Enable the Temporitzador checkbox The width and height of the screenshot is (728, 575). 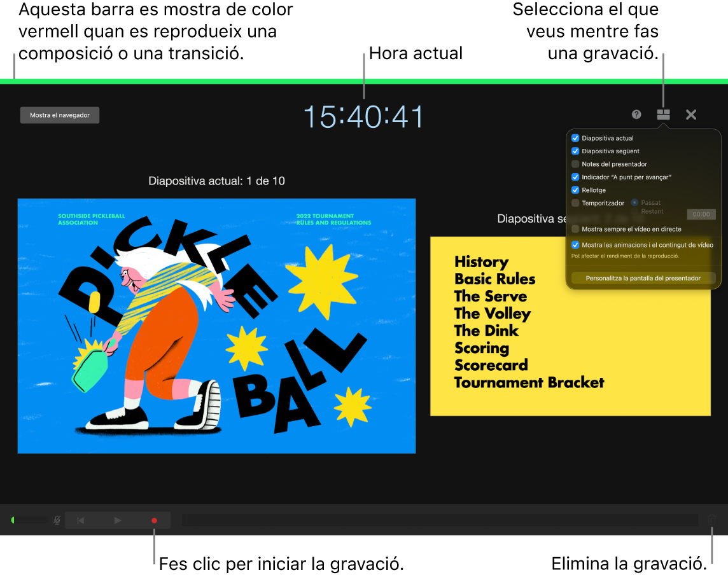click(575, 203)
